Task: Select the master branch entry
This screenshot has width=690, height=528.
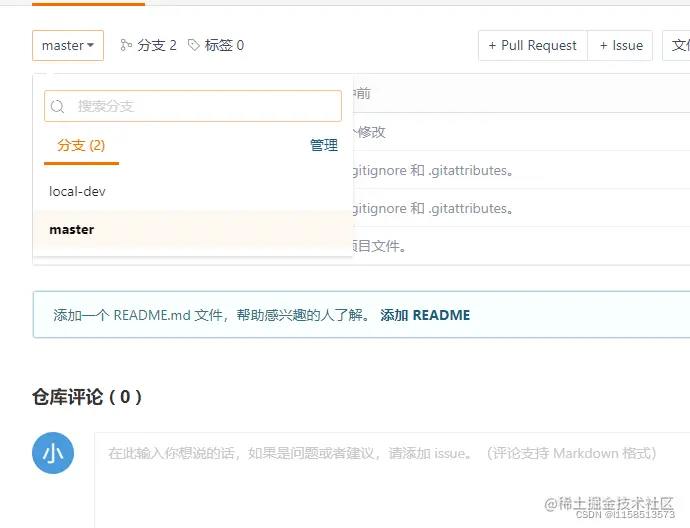Action: (x=193, y=229)
